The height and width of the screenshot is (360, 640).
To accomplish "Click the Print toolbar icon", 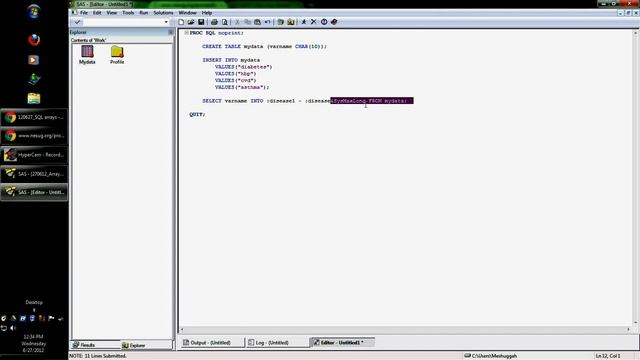I will (214, 22).
